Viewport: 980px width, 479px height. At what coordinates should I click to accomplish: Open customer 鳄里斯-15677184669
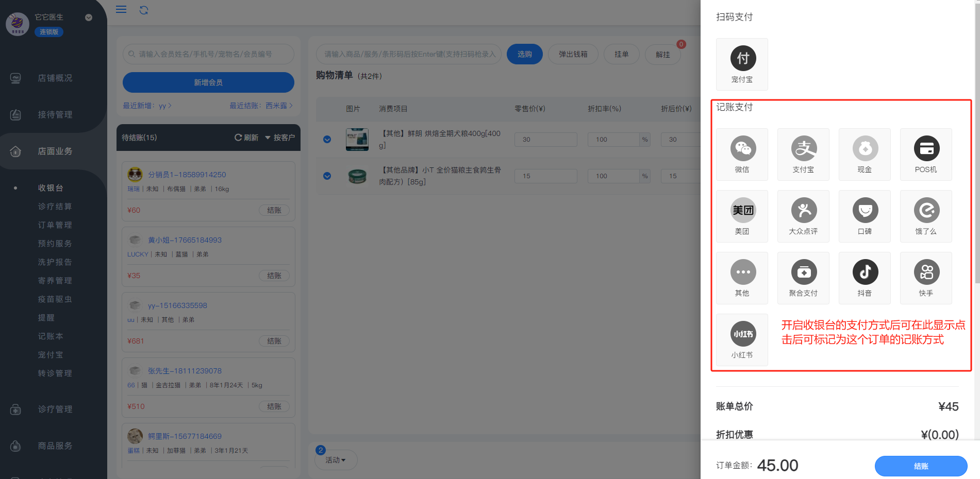[x=185, y=436]
